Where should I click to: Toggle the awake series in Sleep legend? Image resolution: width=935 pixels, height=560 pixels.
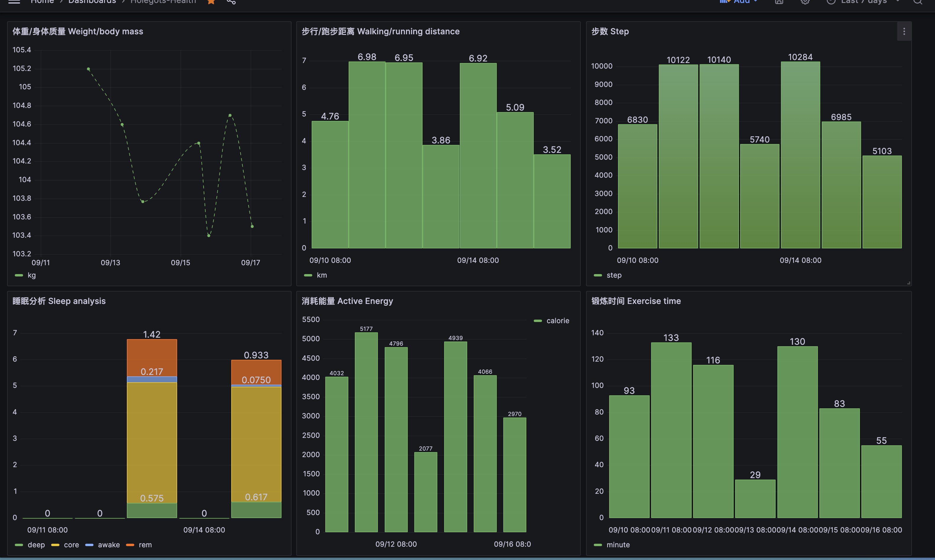pos(109,545)
